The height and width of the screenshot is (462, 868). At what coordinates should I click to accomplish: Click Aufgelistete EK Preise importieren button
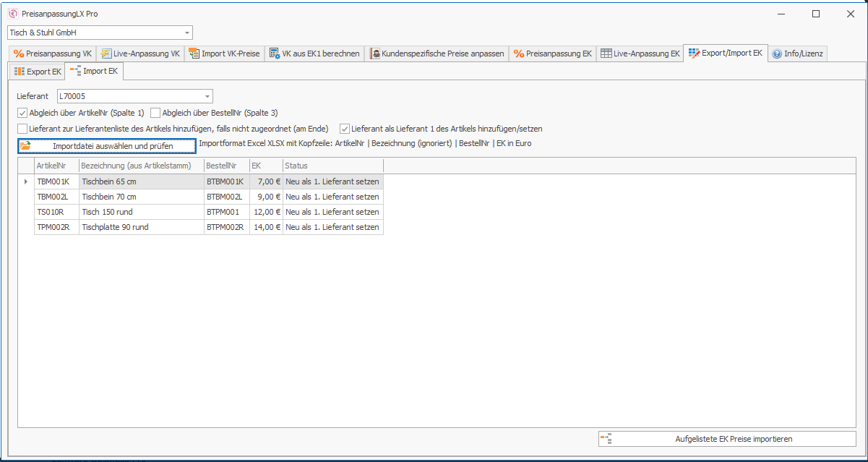(x=727, y=439)
